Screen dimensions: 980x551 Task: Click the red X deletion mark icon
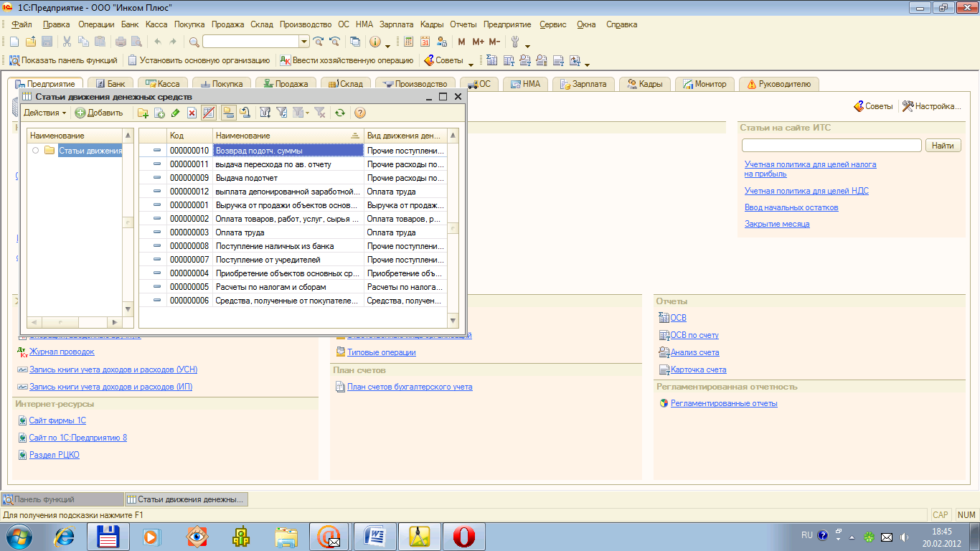[x=192, y=113]
